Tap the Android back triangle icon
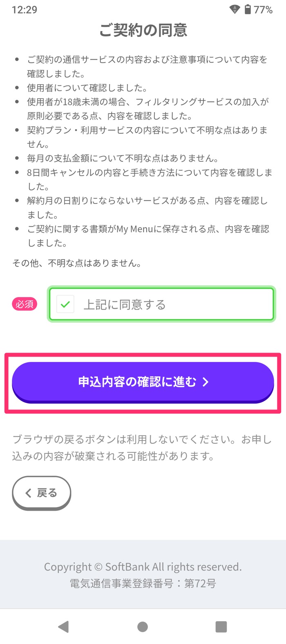This screenshot has width=286, height=644. pos(63,626)
